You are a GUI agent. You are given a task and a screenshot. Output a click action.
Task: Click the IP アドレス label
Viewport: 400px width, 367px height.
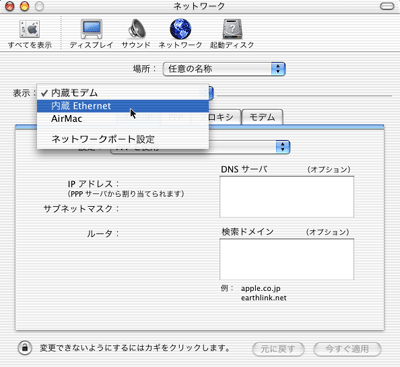pos(93,184)
